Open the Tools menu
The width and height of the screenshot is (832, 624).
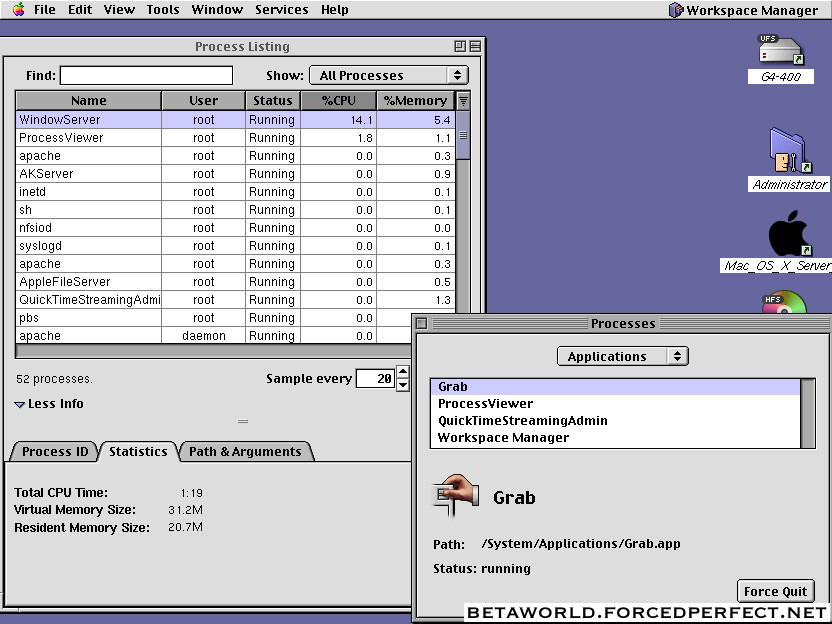(163, 10)
